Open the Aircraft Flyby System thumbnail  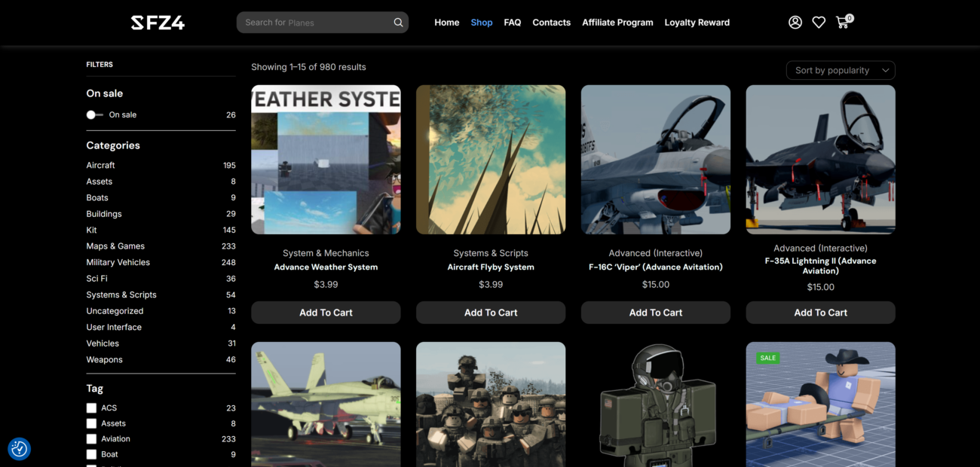(491, 160)
